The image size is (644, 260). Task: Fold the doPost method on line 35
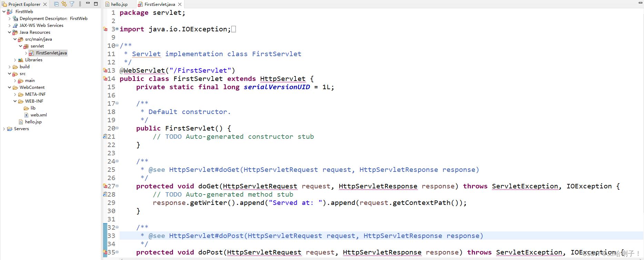[x=117, y=252]
